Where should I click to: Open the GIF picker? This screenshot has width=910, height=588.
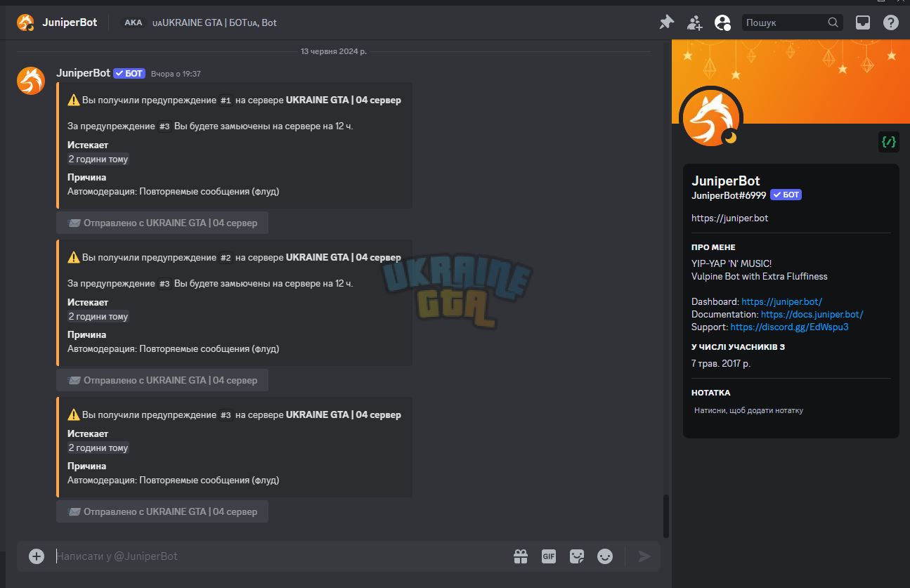[x=549, y=556]
